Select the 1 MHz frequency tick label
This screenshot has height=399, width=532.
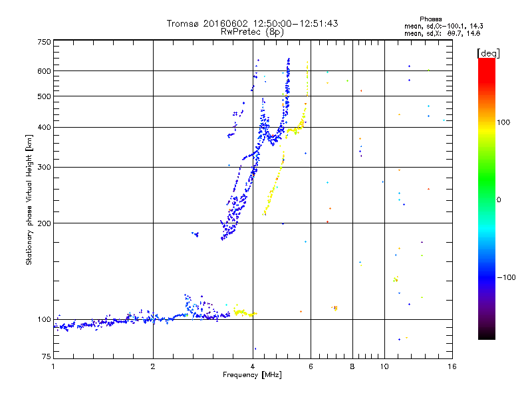pyautogui.click(x=53, y=366)
